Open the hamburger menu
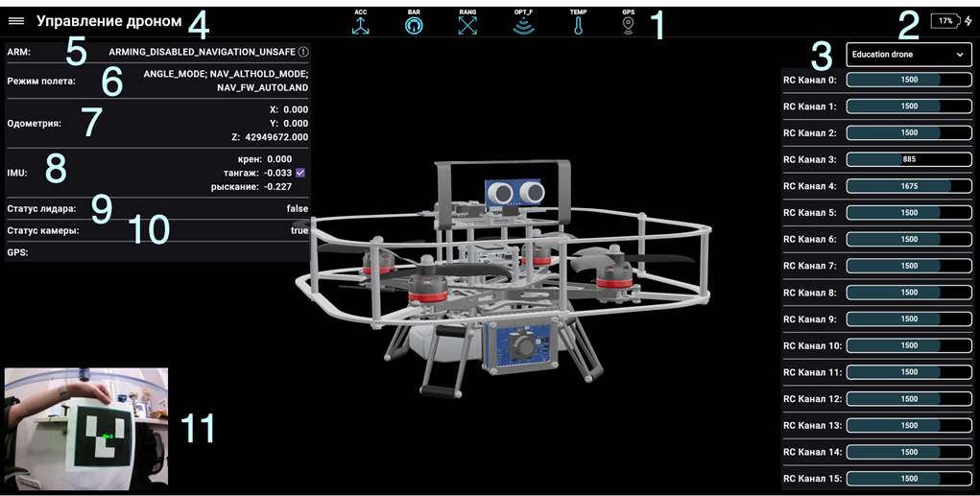980x496 pixels. tap(16, 21)
